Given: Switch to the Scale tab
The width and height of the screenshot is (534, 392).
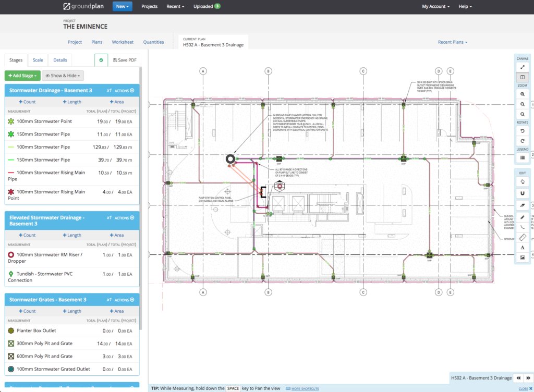Looking at the screenshot, I should [38, 60].
